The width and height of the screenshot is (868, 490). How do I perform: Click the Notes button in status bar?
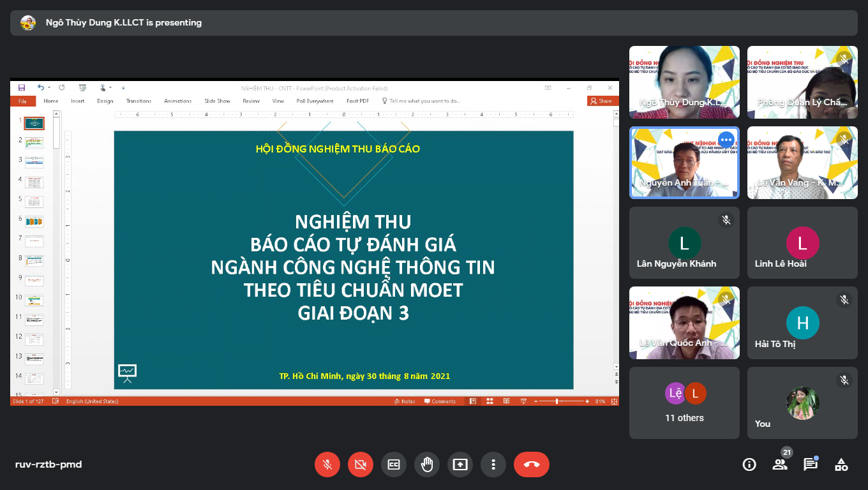(x=405, y=401)
